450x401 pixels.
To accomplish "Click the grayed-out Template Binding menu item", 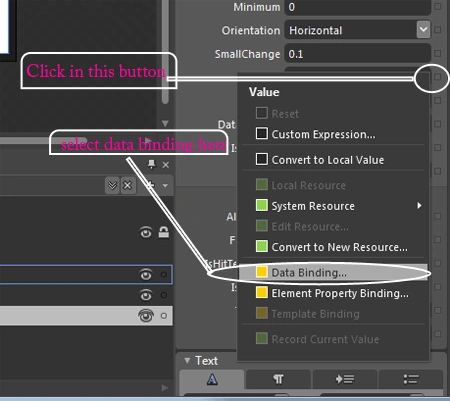I will pos(333,314).
